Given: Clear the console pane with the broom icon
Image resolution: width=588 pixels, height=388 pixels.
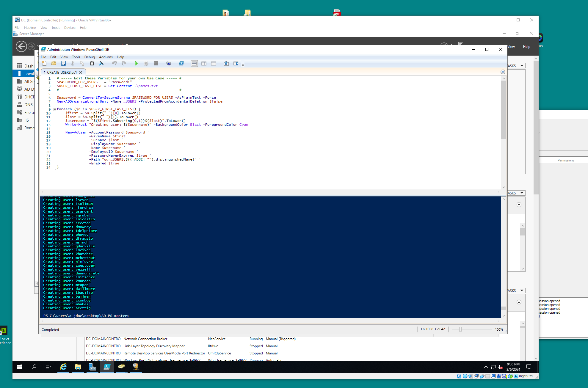Looking at the screenshot, I should [x=101, y=63].
